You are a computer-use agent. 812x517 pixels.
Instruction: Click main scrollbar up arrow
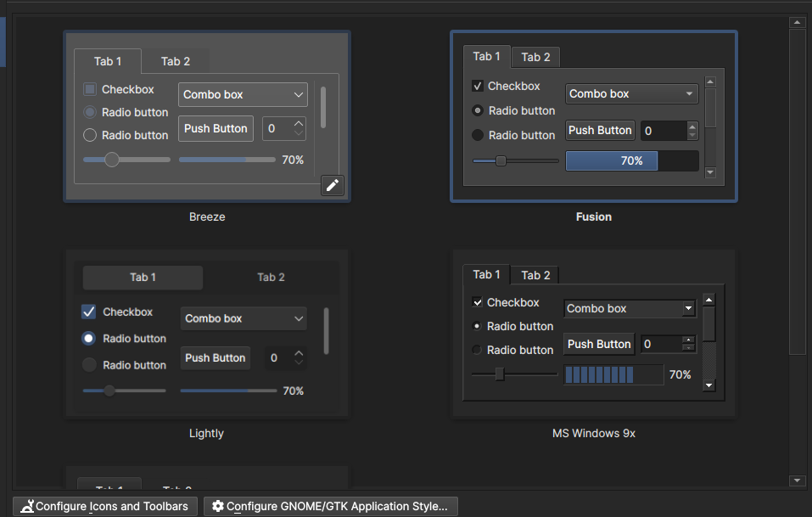(798, 22)
